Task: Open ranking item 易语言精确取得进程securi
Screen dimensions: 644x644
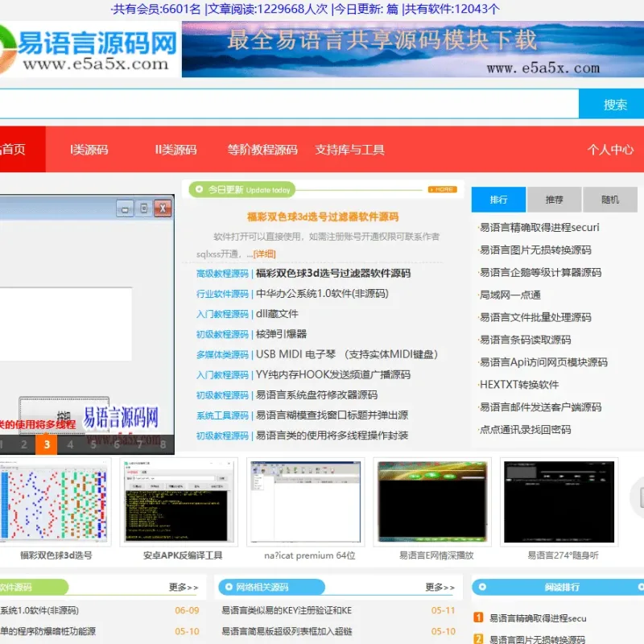Action: coord(539,228)
